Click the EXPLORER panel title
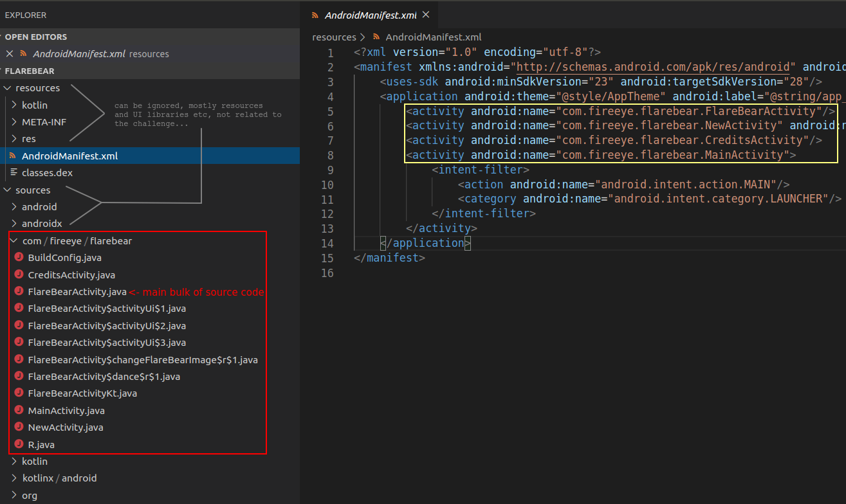This screenshot has width=846, height=504. [x=26, y=14]
